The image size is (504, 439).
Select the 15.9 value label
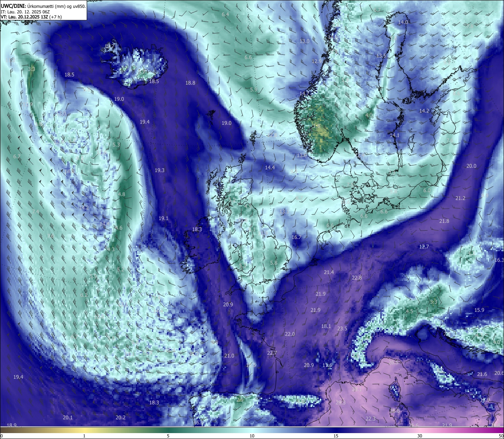click(479, 310)
